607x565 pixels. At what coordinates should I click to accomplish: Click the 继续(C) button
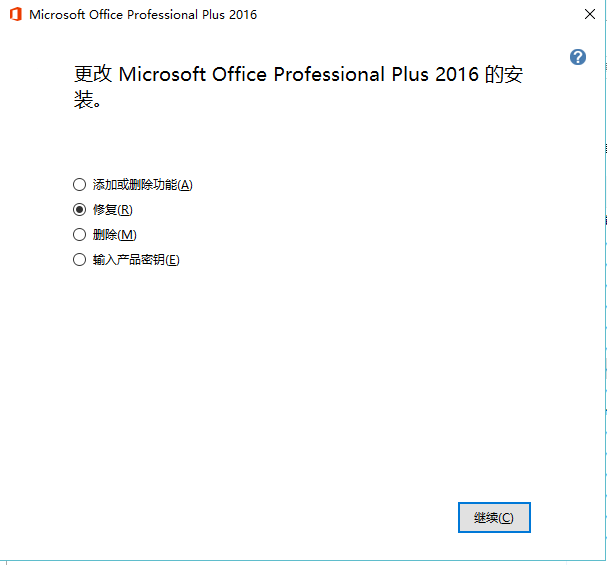click(494, 517)
